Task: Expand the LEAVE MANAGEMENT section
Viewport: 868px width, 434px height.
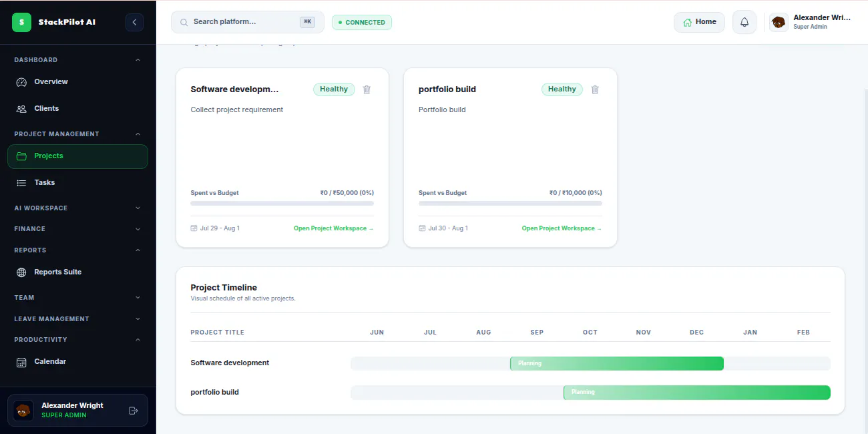Action: coord(138,319)
